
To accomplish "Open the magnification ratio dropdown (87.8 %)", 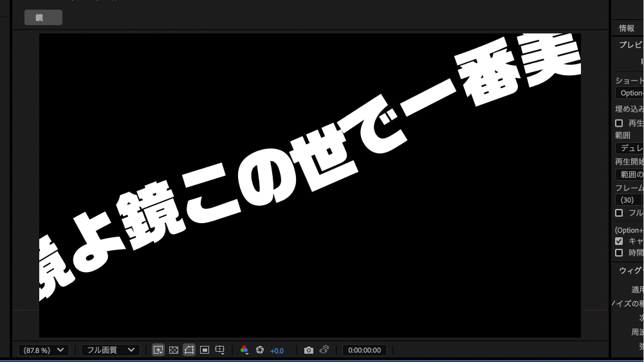I will pos(44,350).
